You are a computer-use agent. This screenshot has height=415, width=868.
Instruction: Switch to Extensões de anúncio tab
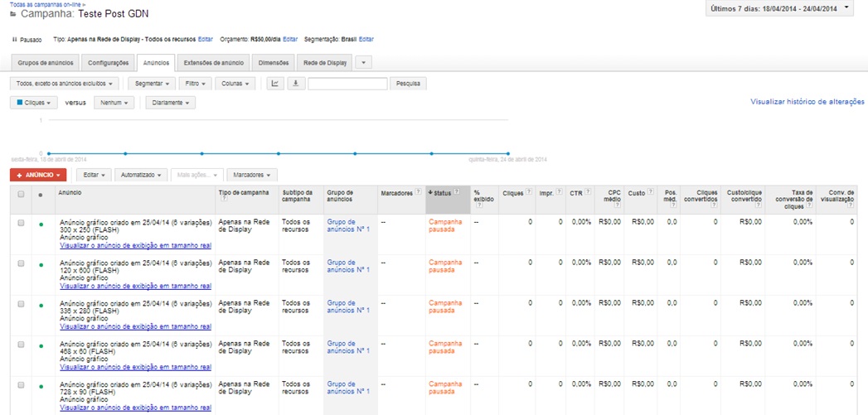pyautogui.click(x=214, y=63)
